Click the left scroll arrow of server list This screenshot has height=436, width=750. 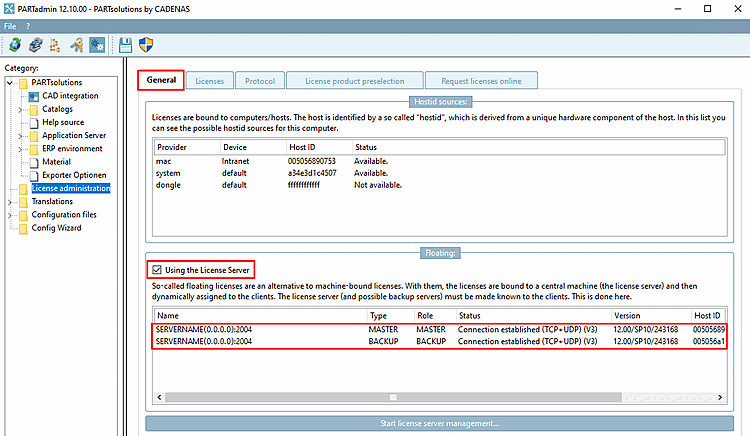160,397
